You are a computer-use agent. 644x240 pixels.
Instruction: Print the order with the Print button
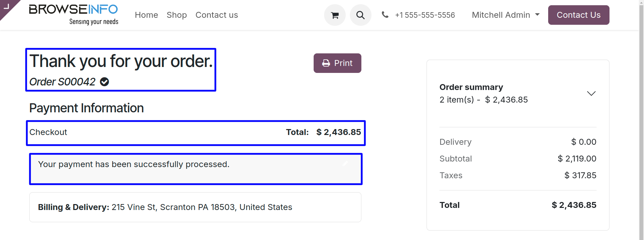pos(337,63)
